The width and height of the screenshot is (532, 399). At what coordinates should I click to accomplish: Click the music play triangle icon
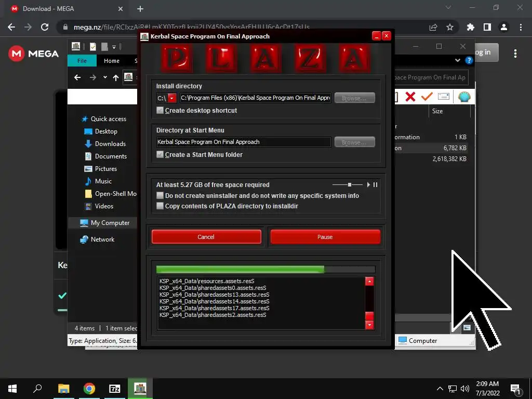(368, 184)
